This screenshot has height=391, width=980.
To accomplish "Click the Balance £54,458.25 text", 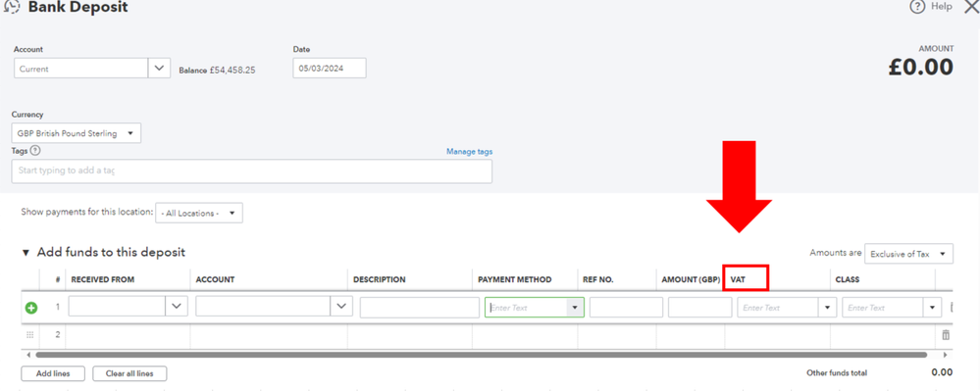I will pos(217,70).
